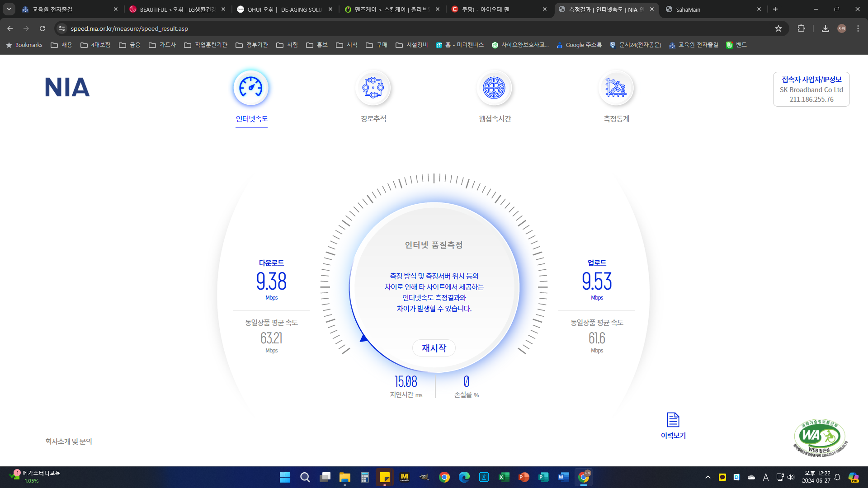The width and height of the screenshot is (868, 488).
Task: Click the 재시작 restart button
Action: pyautogui.click(x=434, y=348)
